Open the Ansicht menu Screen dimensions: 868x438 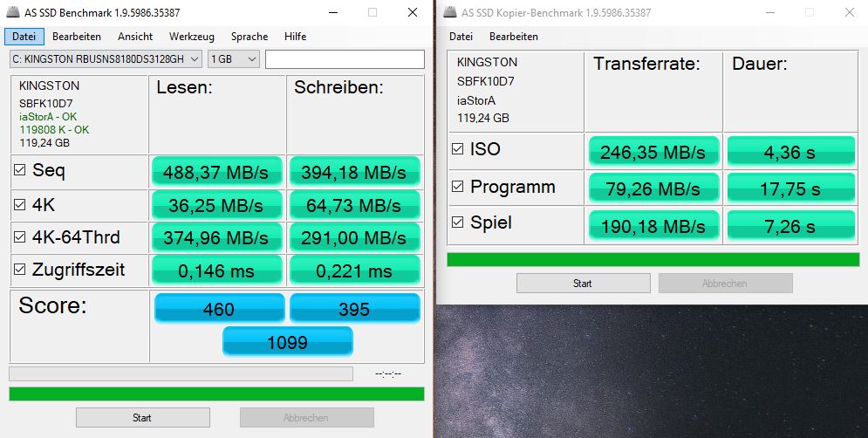tap(135, 37)
